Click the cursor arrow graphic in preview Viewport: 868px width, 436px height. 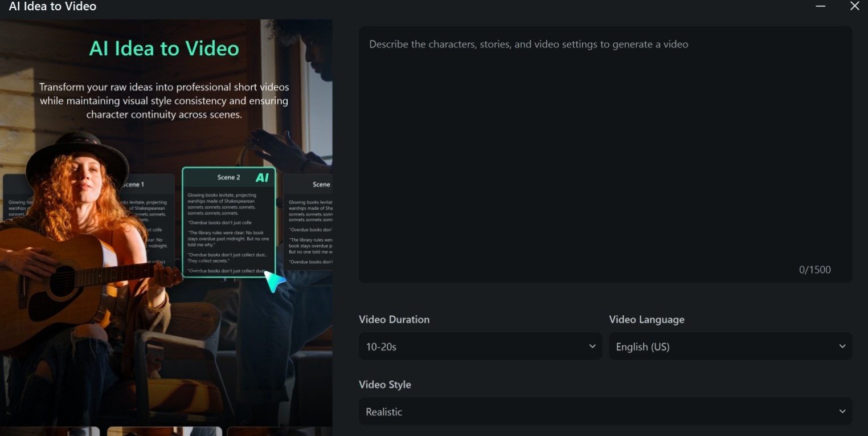coord(275,282)
